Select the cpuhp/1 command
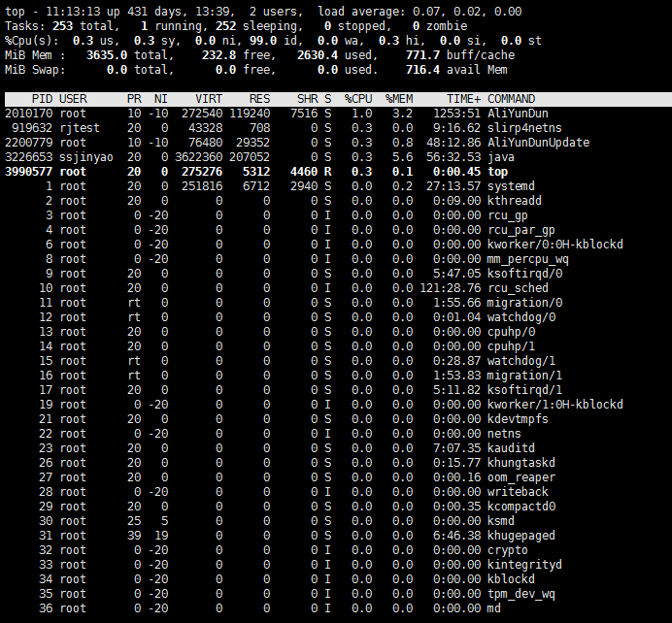 pos(511,346)
